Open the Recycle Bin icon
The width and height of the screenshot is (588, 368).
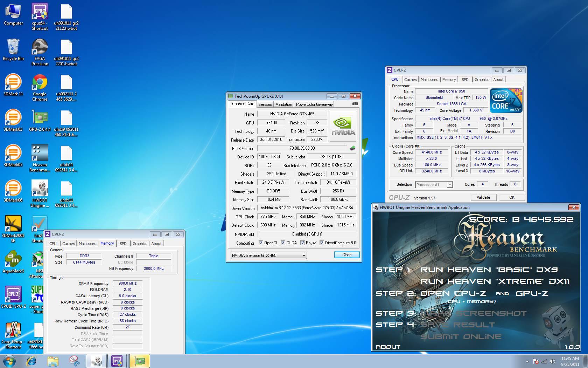pos(13,50)
